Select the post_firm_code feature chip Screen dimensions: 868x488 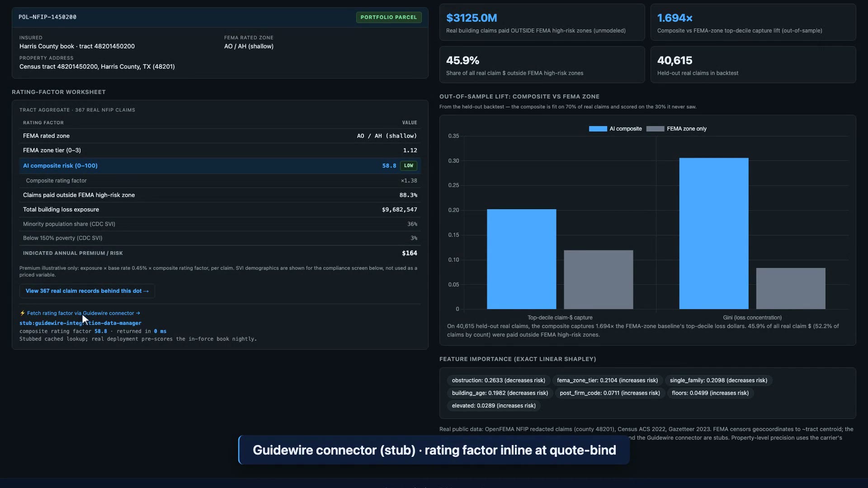tap(610, 393)
